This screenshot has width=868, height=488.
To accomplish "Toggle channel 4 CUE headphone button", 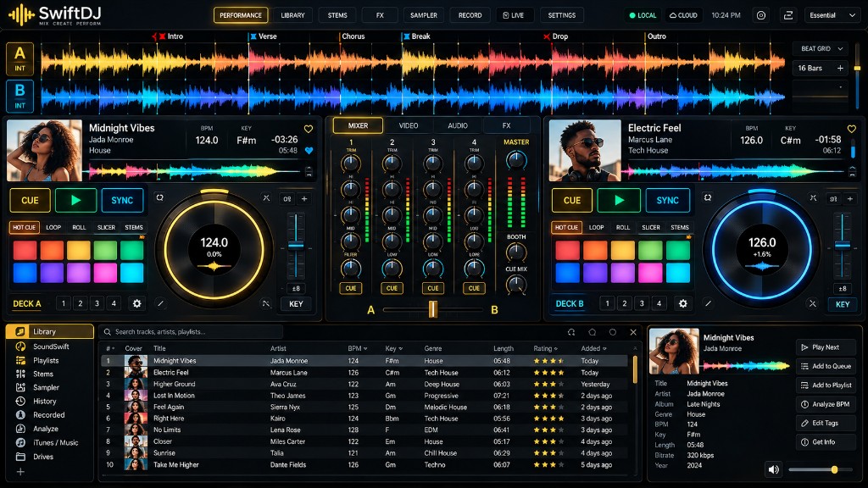I will pos(474,288).
